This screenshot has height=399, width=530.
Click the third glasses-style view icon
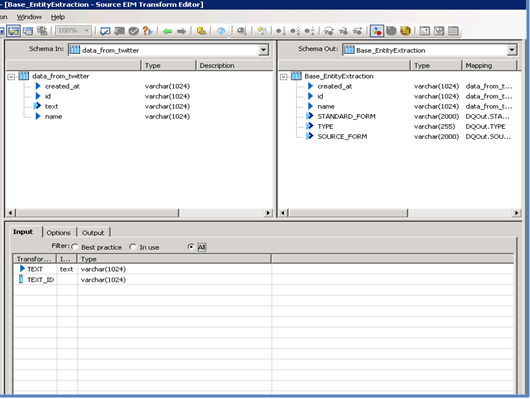click(357, 31)
